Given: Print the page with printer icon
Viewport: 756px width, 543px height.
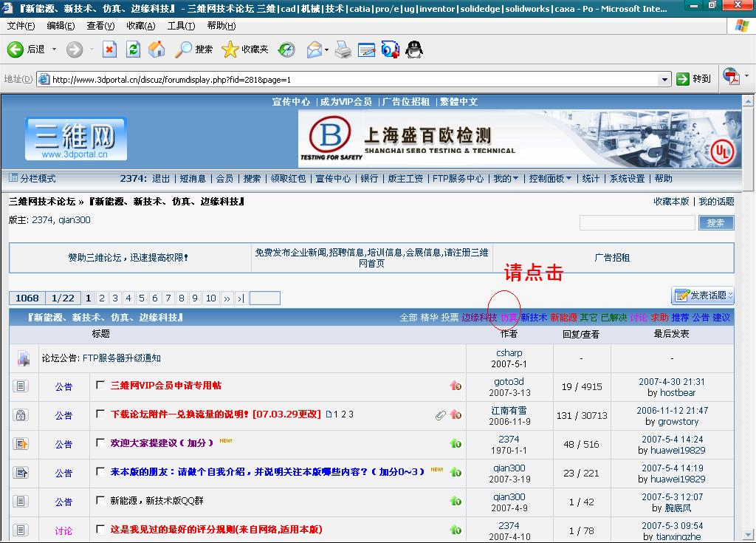Looking at the screenshot, I should pos(343,49).
